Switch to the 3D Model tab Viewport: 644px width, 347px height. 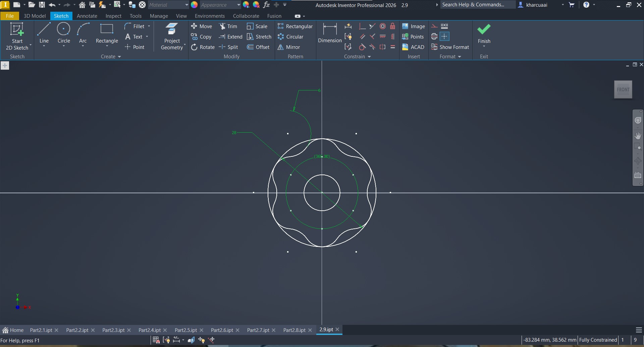tap(35, 16)
